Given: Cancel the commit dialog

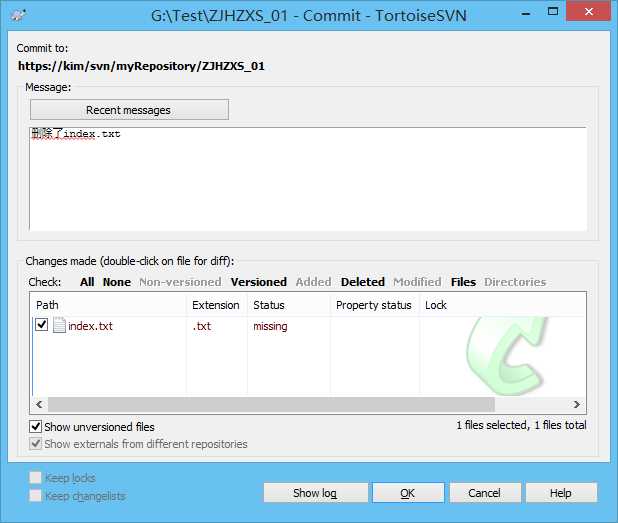Looking at the screenshot, I should pos(485,493).
